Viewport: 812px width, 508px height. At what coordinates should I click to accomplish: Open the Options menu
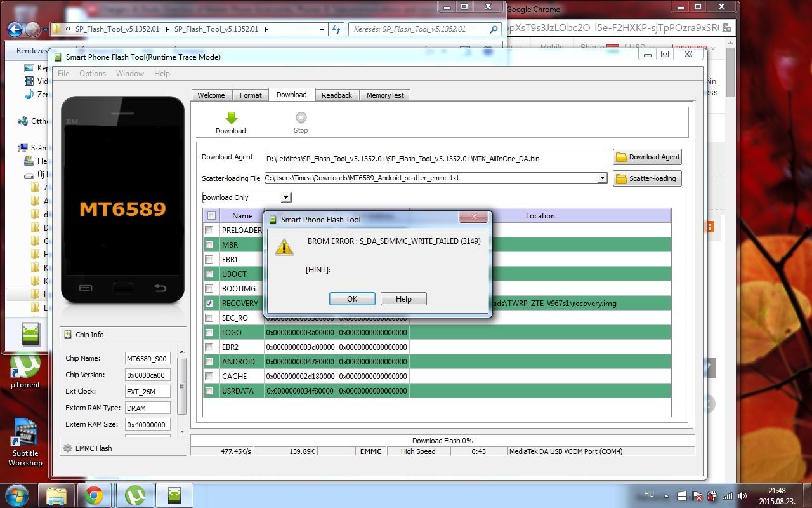click(x=93, y=73)
